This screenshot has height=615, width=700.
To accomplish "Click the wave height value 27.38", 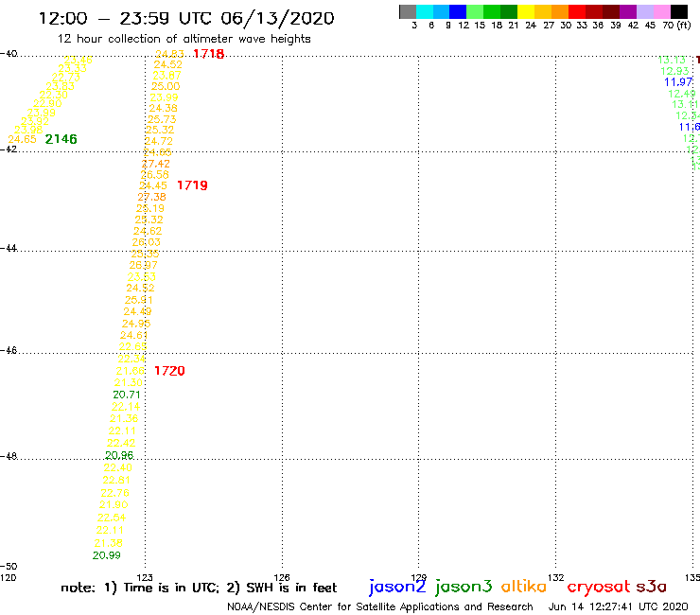I will coord(151,197).
